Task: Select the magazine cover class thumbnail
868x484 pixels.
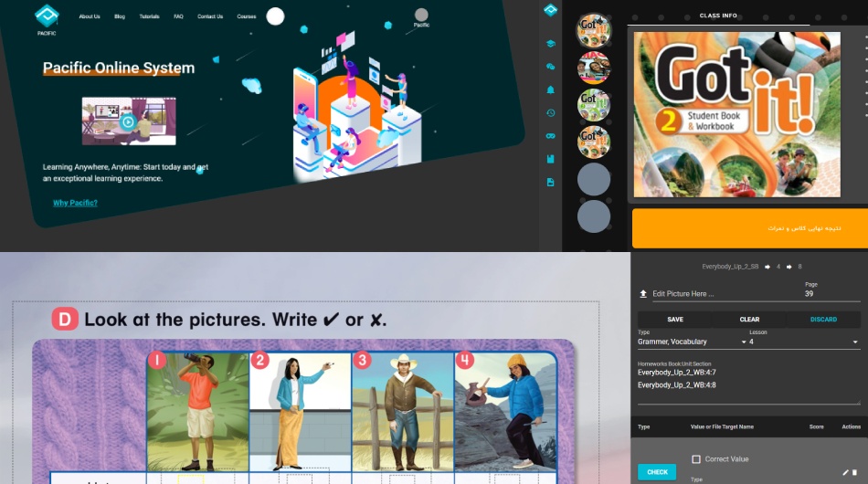Action: [594, 68]
